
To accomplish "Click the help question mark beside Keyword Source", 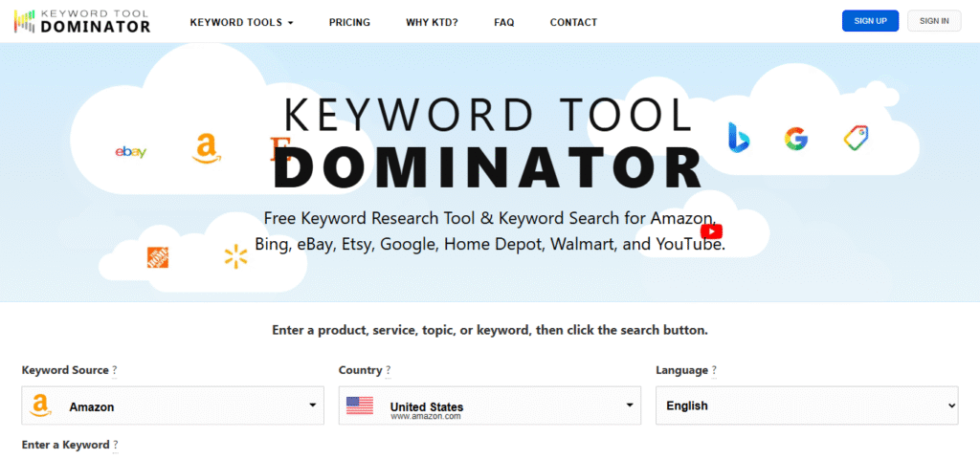I will click(115, 370).
